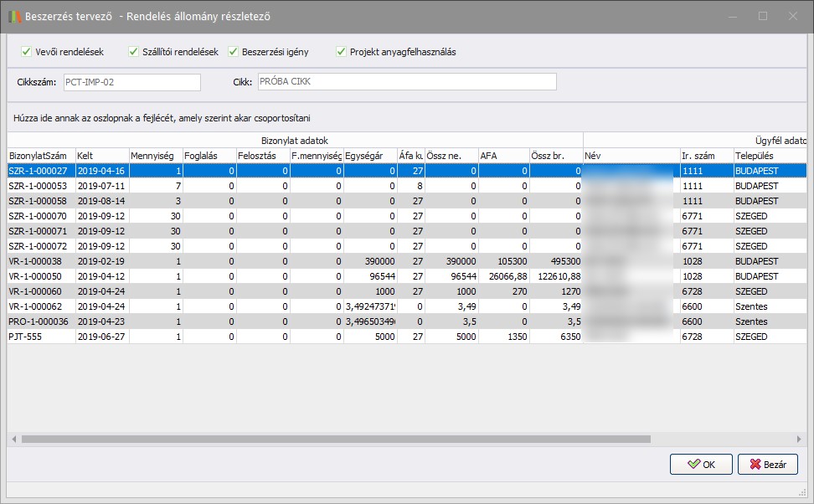This screenshot has width=814, height=504.
Task: Toggle the Vevői rendelések checkbox
Action: click(26, 52)
